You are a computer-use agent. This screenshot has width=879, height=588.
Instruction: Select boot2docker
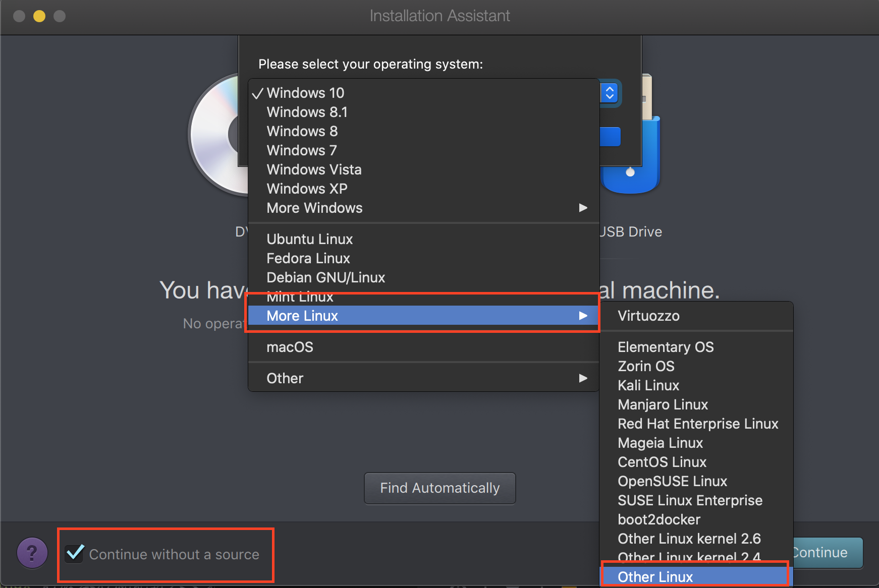click(x=696, y=519)
